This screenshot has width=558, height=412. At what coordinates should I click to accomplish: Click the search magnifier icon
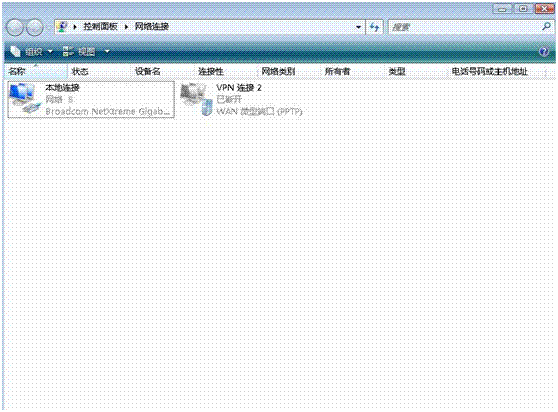[x=546, y=26]
